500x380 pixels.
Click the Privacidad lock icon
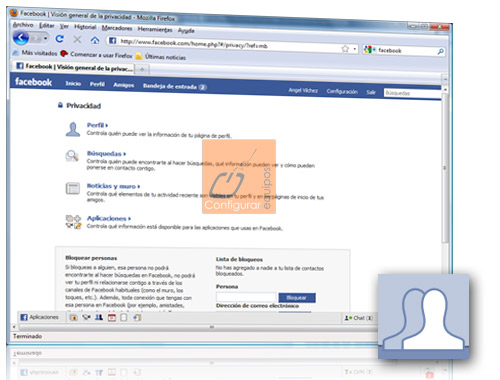click(x=60, y=105)
